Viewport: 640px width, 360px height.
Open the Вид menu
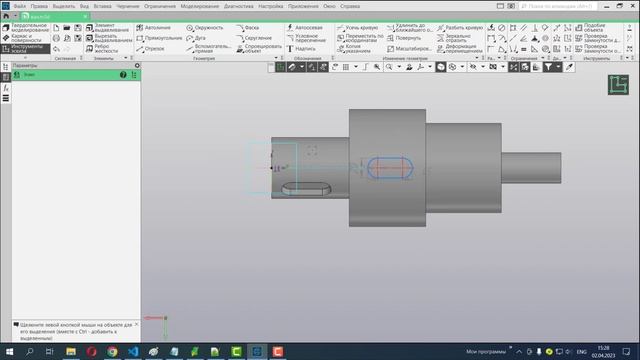[x=84, y=6]
